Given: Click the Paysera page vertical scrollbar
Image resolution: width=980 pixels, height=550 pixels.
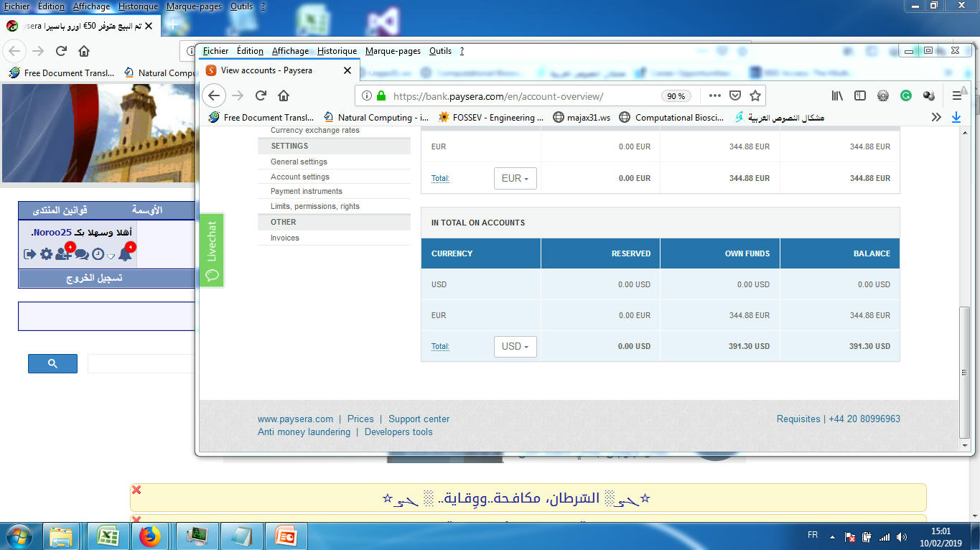Looking at the screenshot, I should 964,372.
